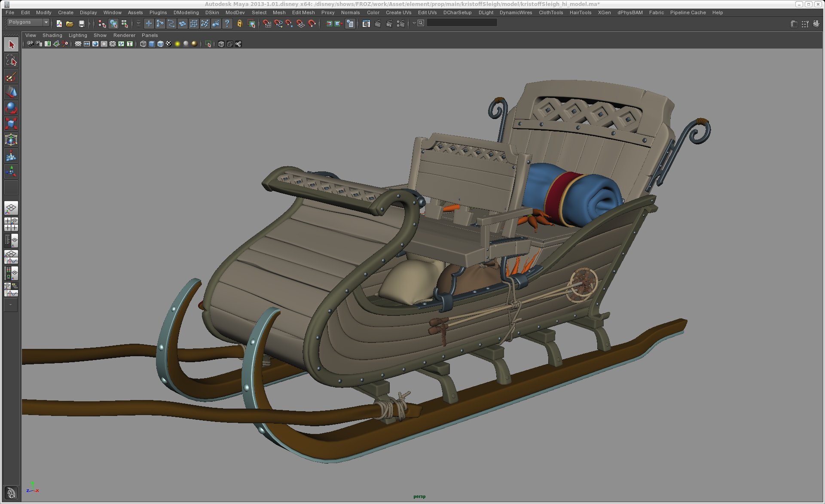Activate the Move tool
The width and height of the screenshot is (825, 504).
tap(11, 92)
